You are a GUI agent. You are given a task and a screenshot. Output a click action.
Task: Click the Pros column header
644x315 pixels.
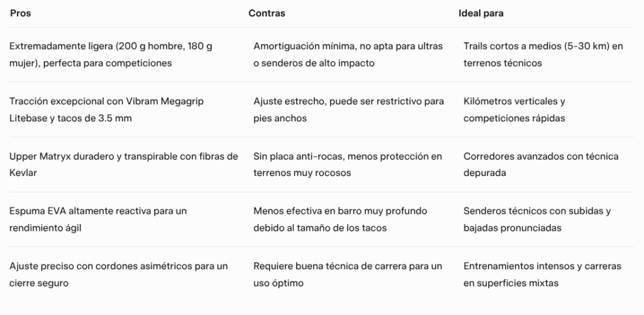21,13
